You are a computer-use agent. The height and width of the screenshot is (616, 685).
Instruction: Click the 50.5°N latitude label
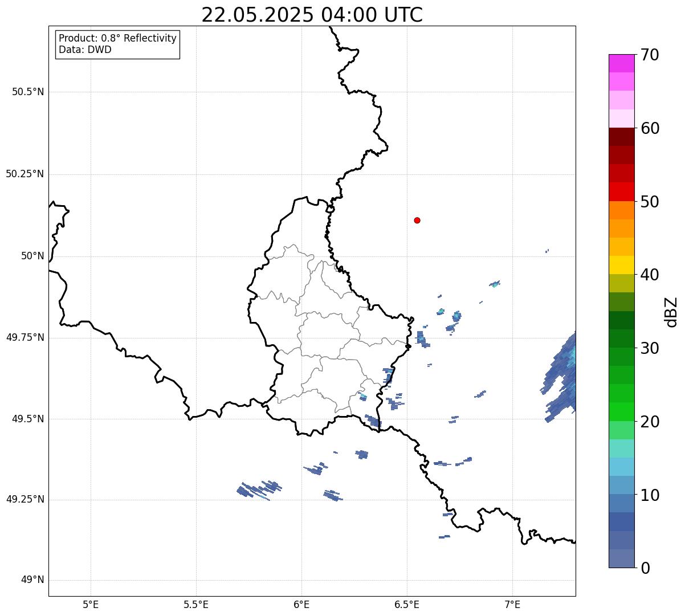(x=28, y=92)
